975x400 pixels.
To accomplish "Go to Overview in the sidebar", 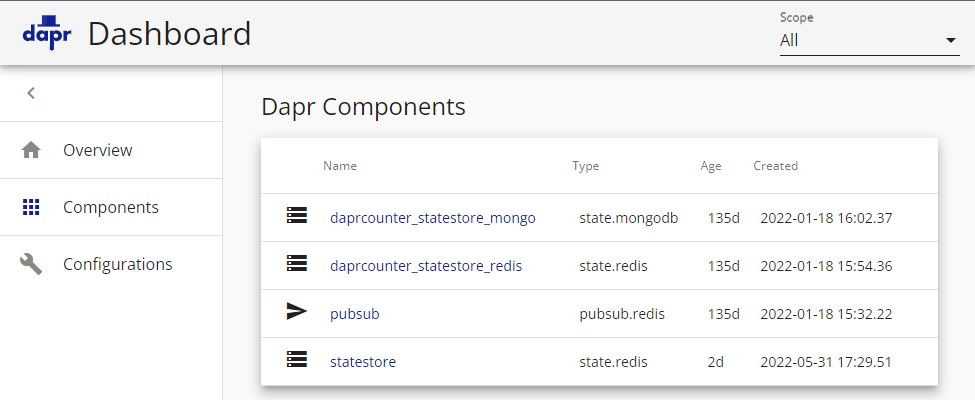I will pos(97,150).
